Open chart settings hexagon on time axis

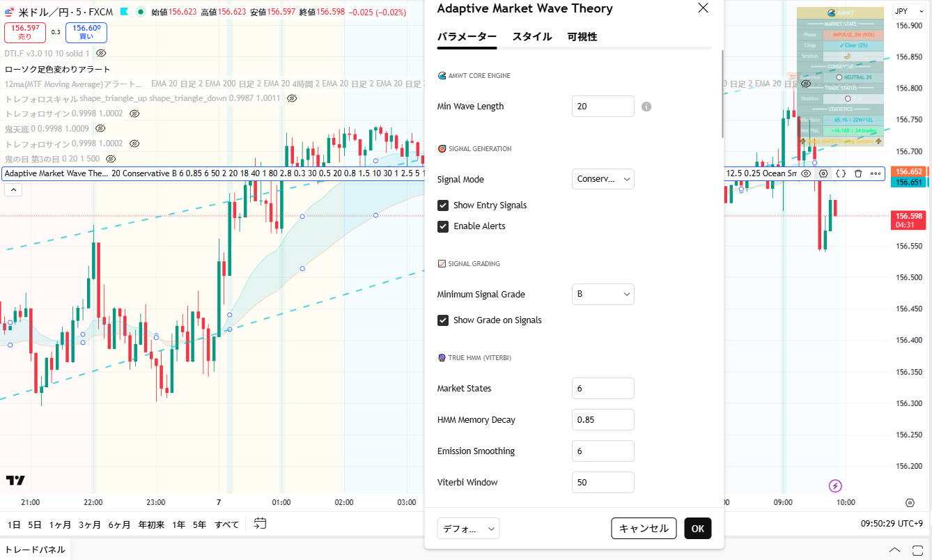(910, 503)
